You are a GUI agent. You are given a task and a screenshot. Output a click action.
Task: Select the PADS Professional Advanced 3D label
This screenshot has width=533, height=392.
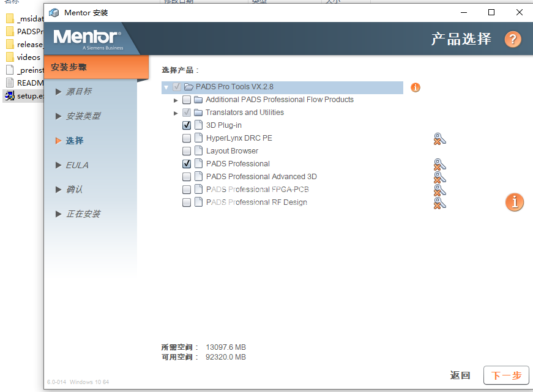[x=261, y=177]
